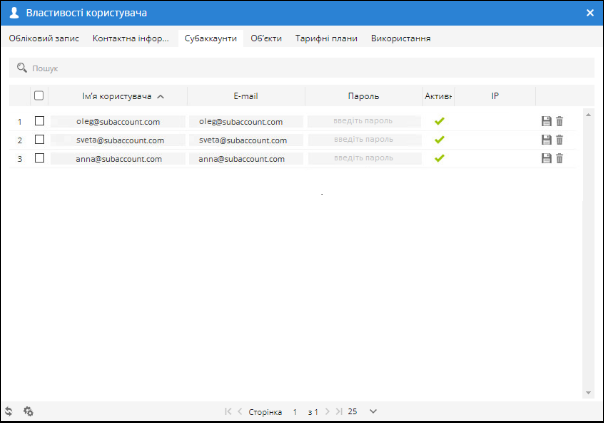Click the search magnifier icon
605x423 pixels.
22,68
